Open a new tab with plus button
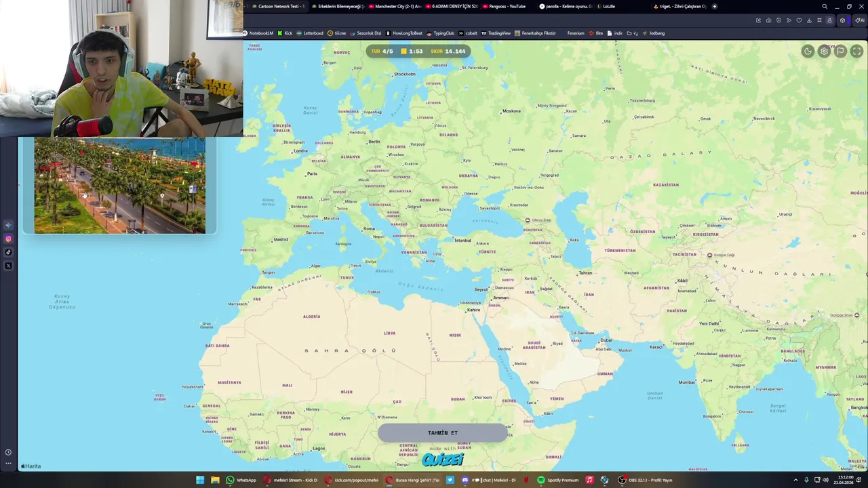The width and height of the screenshot is (868, 488). pos(714,6)
